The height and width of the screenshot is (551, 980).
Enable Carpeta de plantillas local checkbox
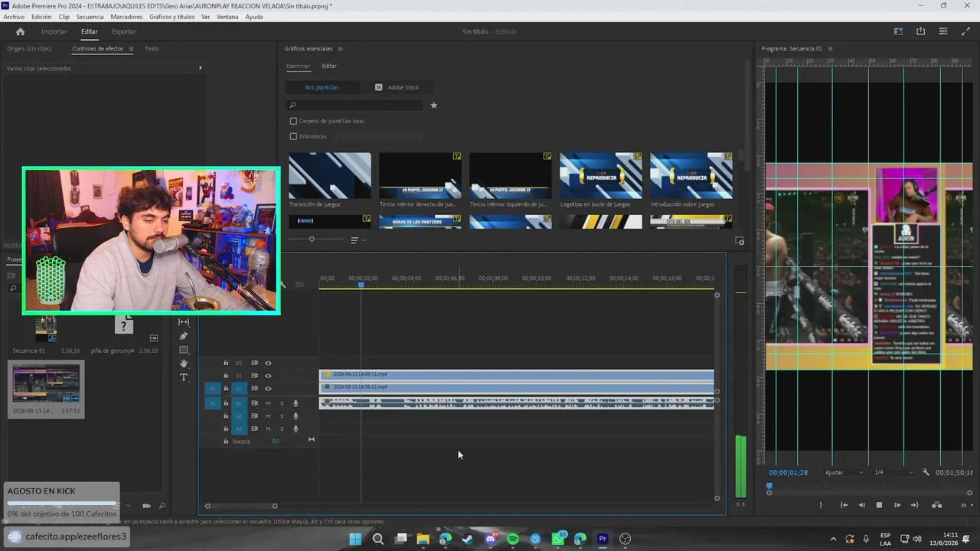click(293, 121)
